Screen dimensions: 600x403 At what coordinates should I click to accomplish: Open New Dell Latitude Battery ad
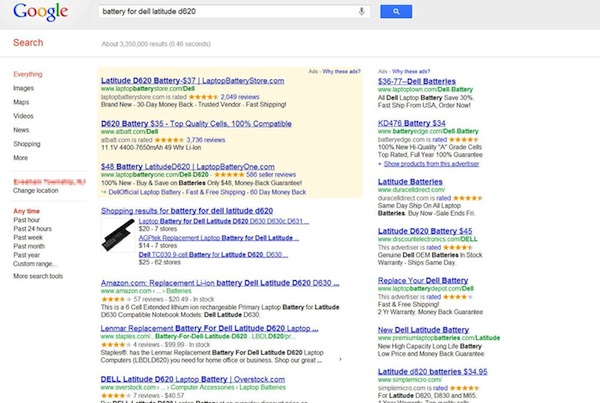point(423,330)
